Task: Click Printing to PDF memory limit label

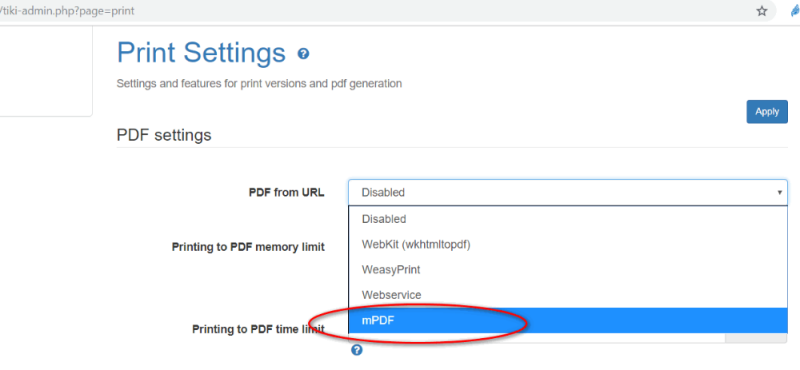Action: click(x=248, y=247)
